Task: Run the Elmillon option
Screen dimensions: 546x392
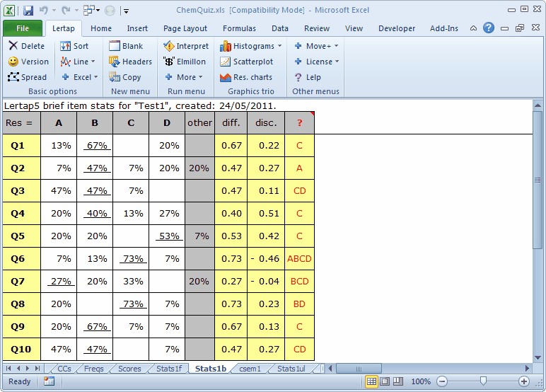Action: (x=169, y=62)
